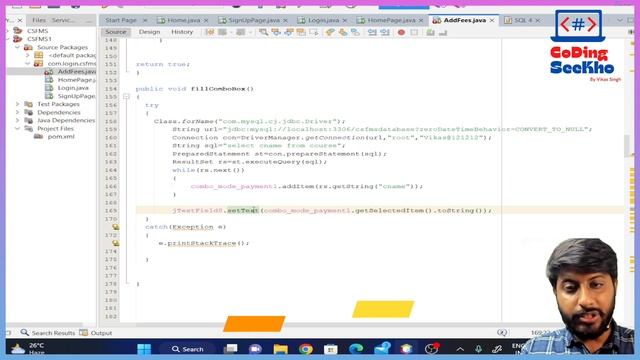640x360 pixels.
Task: Switch to the Design view
Action: (x=149, y=32)
